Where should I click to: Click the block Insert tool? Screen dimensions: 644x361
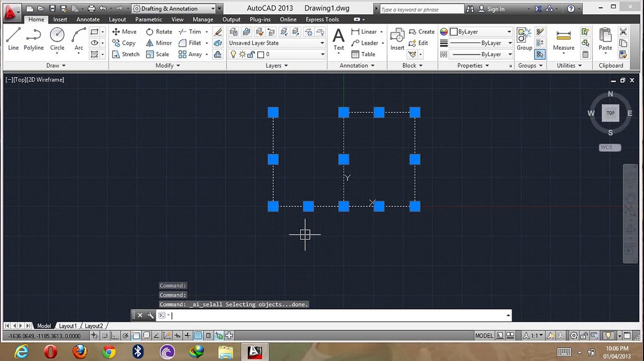(397, 40)
